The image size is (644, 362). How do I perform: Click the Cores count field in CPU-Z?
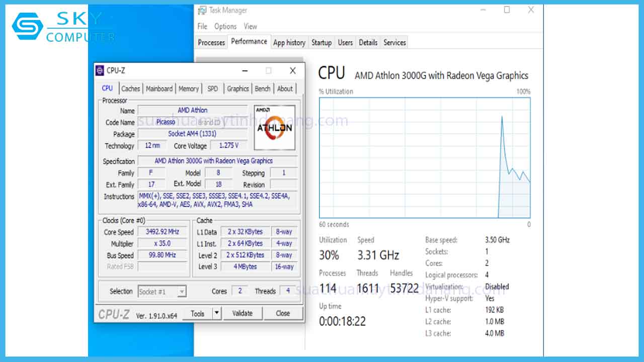(240, 291)
